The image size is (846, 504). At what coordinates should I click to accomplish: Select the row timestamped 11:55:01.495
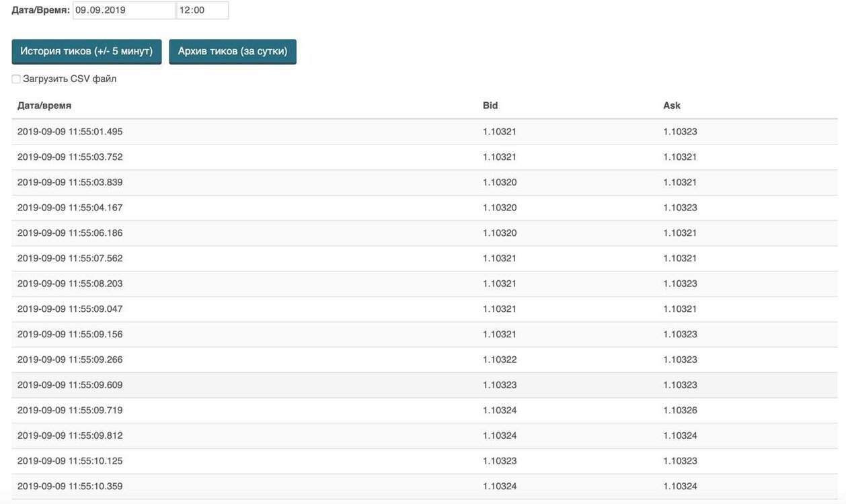(424, 132)
